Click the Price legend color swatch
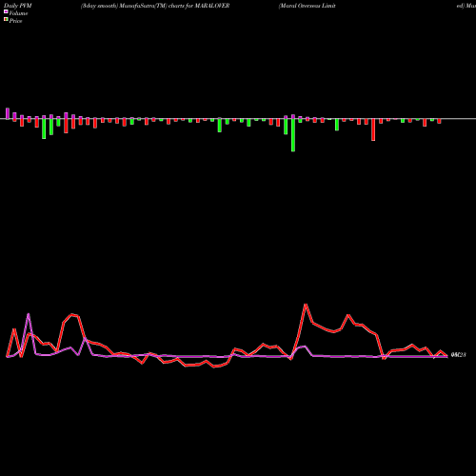 6,20
